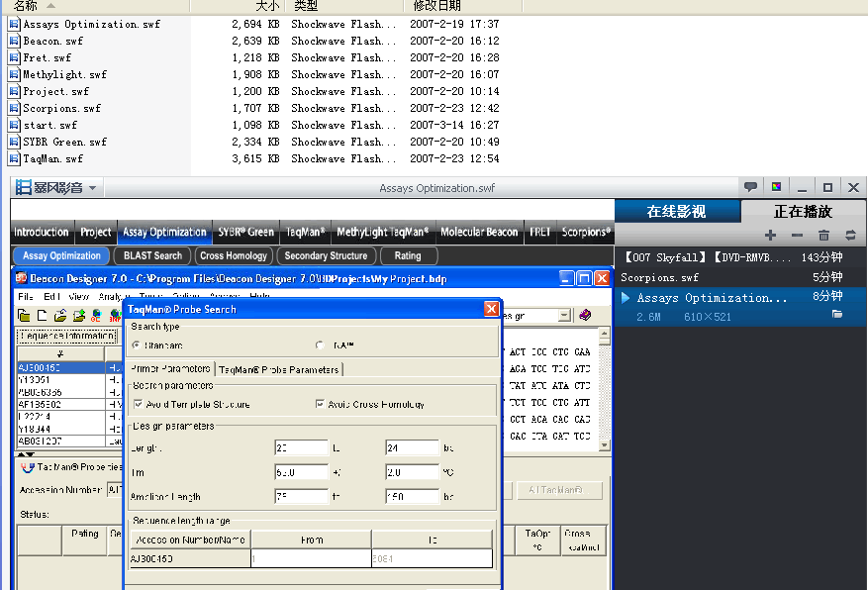868x590 pixels.
Task: Click TaqMan.swf file icon
Action: [14, 158]
